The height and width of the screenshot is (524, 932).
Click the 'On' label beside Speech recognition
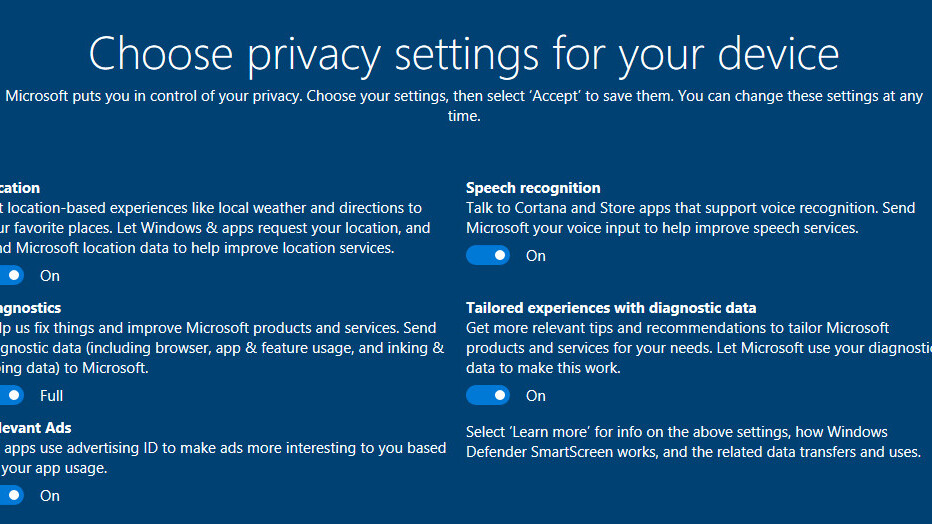[536, 256]
